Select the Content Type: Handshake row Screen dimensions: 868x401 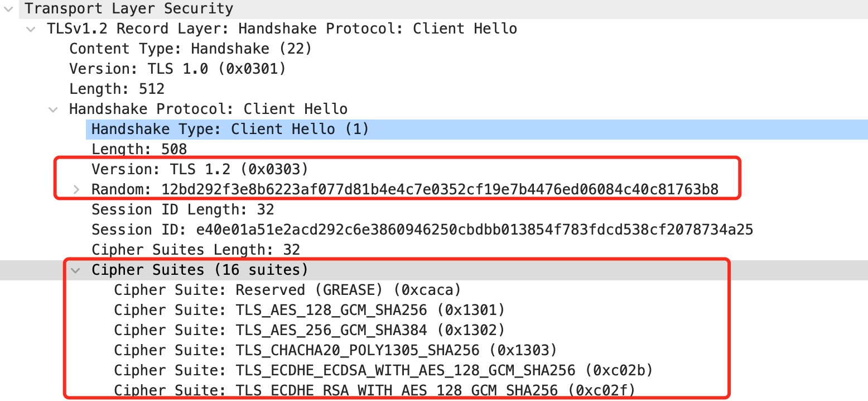pyautogui.click(x=190, y=49)
